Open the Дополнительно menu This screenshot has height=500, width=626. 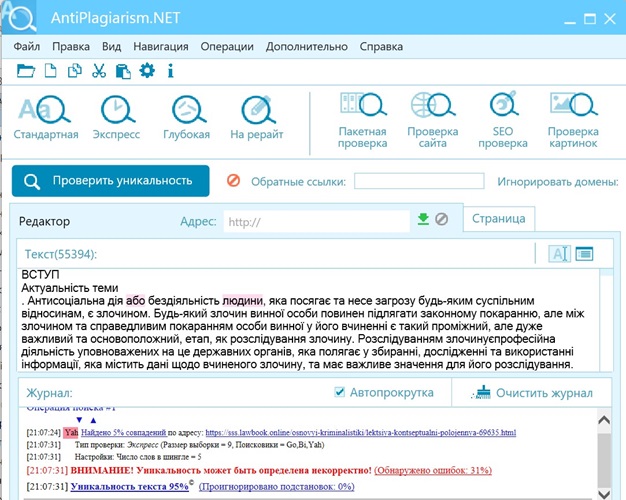tap(307, 46)
